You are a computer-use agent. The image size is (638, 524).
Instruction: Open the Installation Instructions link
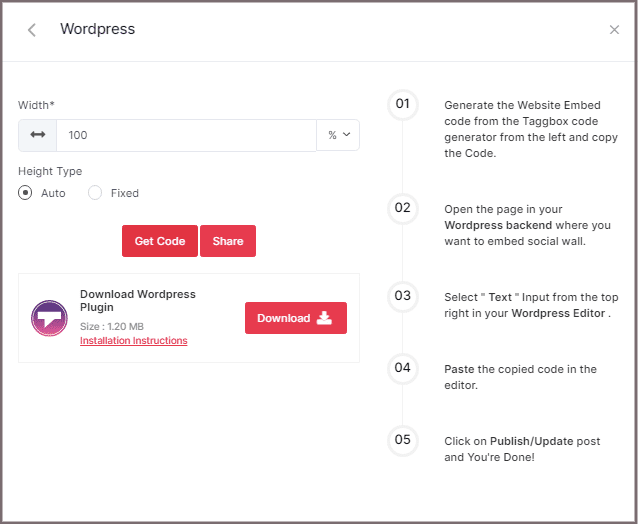click(x=133, y=341)
